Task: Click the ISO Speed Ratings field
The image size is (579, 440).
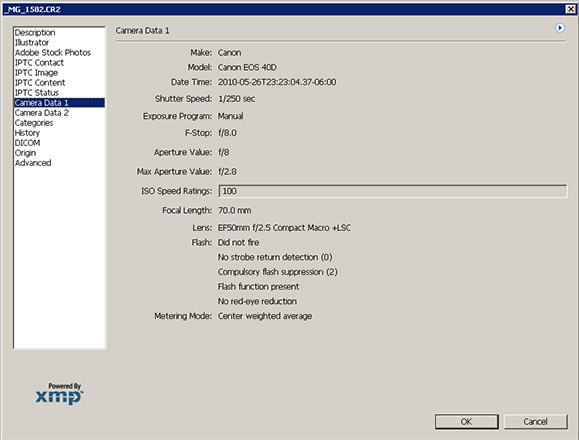Action: (393, 191)
